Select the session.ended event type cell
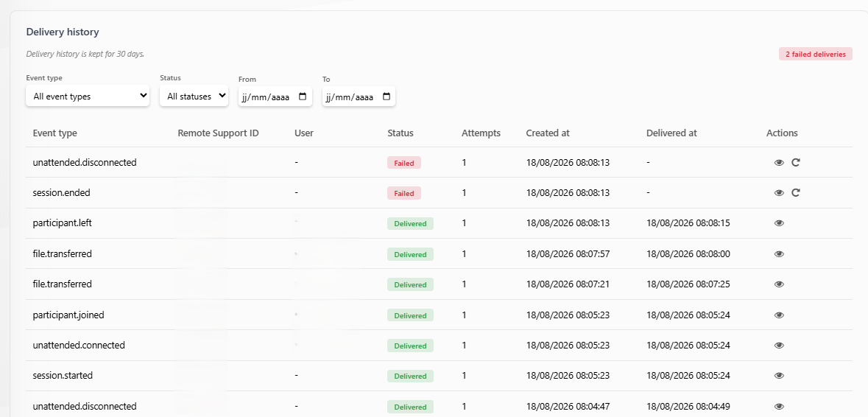The height and width of the screenshot is (417, 868). click(x=61, y=193)
